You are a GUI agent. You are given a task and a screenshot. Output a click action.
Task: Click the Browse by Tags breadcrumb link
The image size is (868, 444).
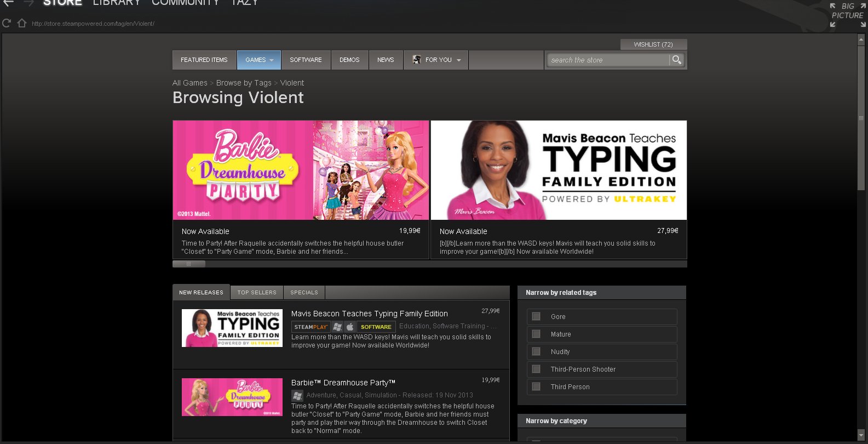coord(244,83)
